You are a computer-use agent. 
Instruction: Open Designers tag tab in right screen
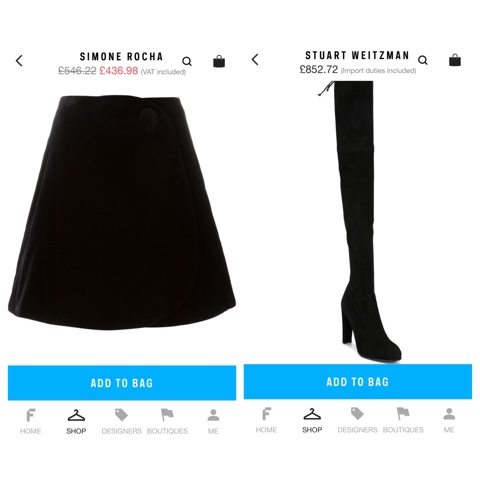(357, 420)
